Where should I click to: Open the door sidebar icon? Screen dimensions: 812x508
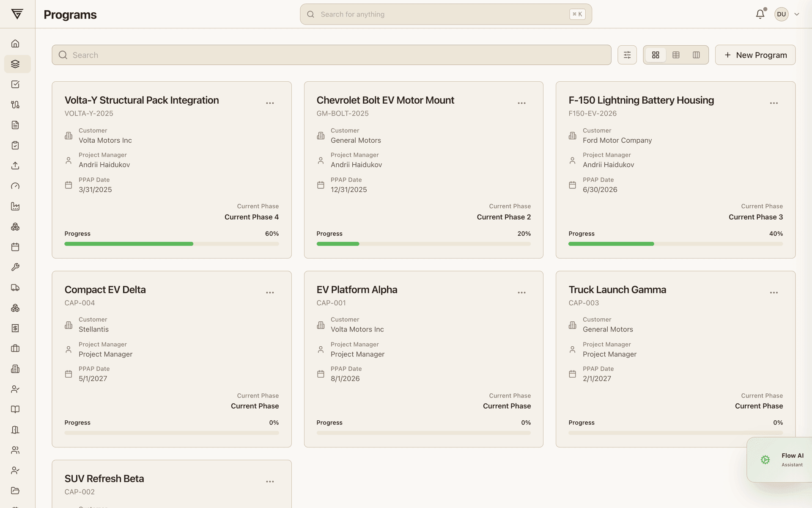point(15,430)
